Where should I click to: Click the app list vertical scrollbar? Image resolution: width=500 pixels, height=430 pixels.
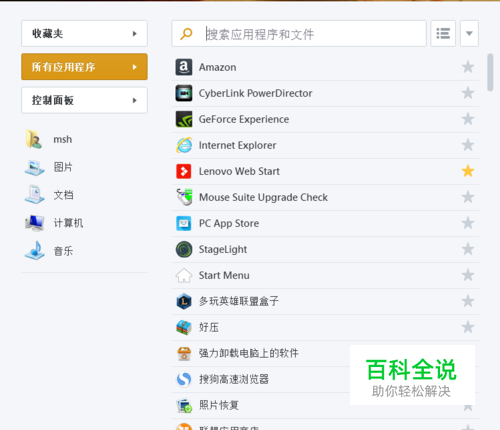(490, 72)
